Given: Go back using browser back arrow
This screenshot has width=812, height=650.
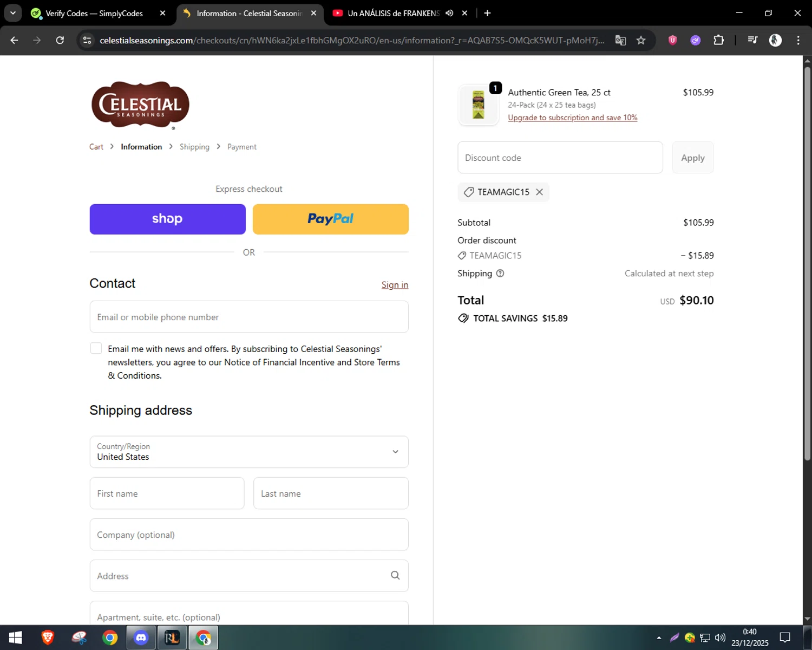Looking at the screenshot, I should [15, 40].
